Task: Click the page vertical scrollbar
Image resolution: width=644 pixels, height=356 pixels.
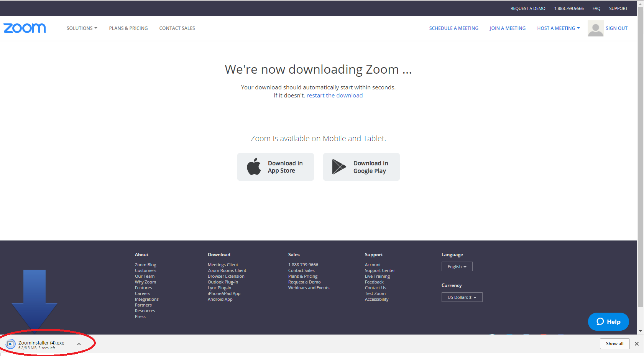Action: [640, 157]
